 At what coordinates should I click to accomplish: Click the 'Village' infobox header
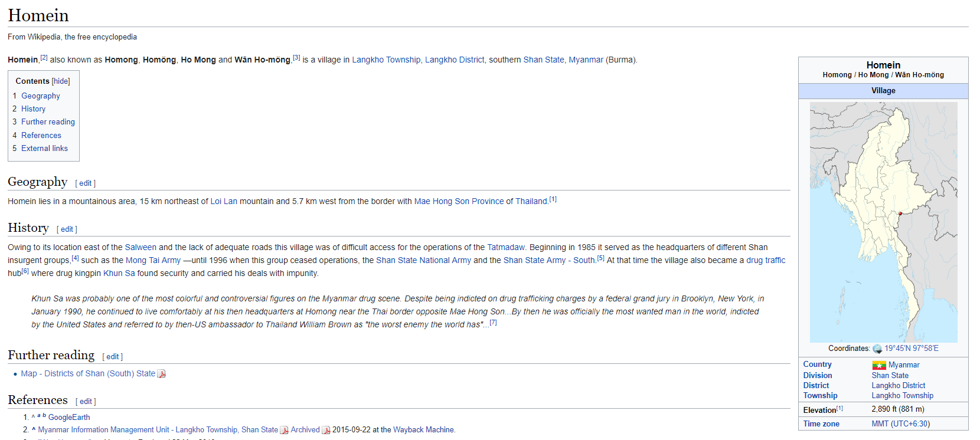point(883,91)
